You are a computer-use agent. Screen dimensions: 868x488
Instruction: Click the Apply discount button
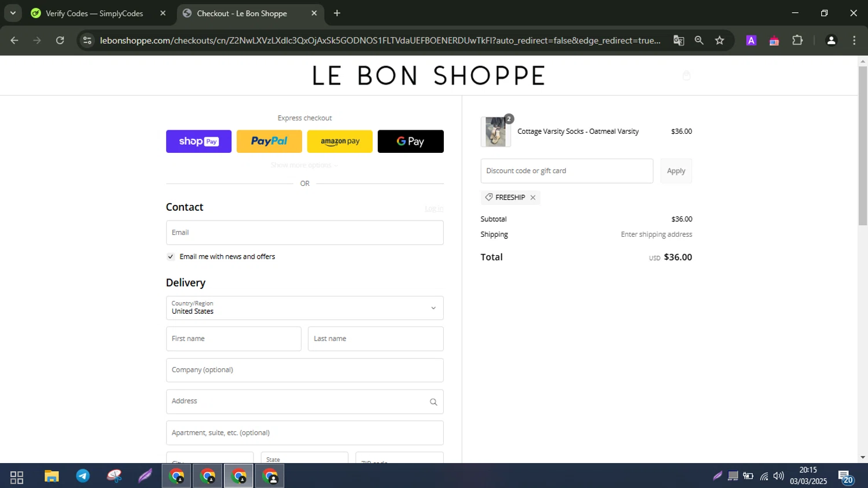coord(676,171)
